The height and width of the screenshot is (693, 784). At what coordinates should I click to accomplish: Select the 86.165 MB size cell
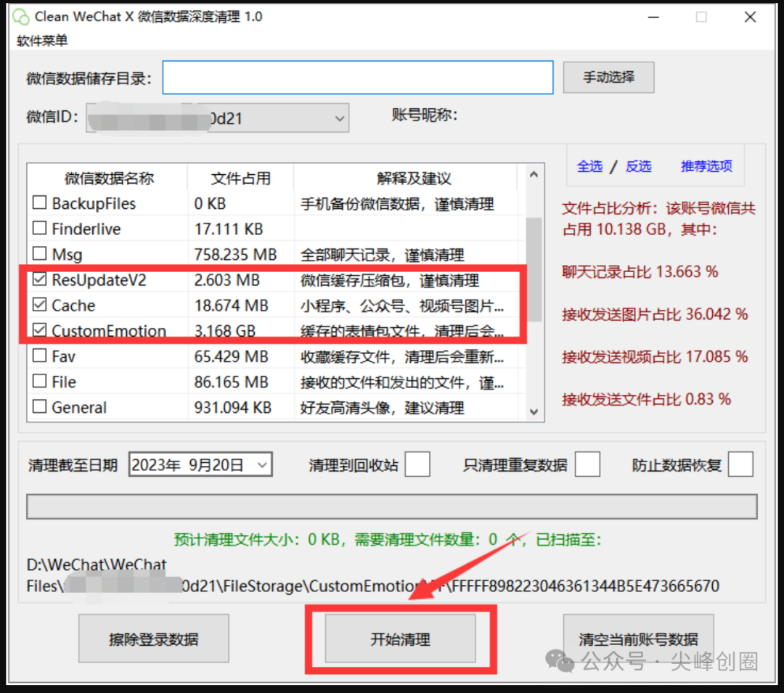tap(231, 382)
